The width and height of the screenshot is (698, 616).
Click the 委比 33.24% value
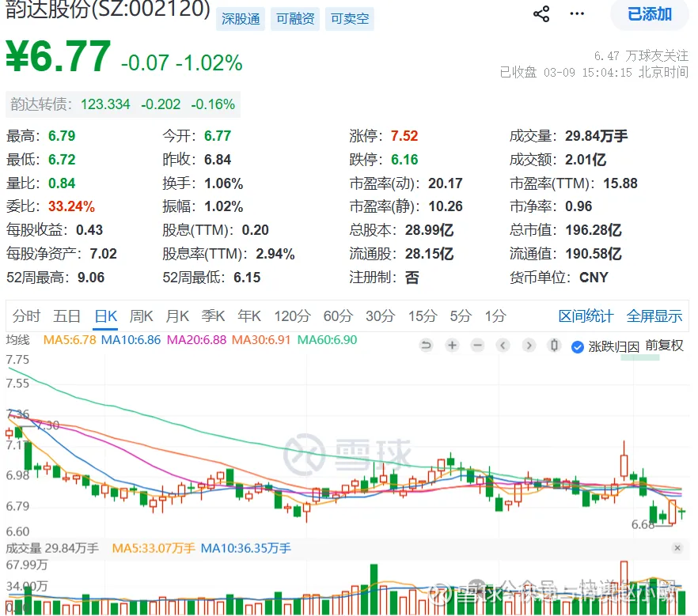coord(71,206)
